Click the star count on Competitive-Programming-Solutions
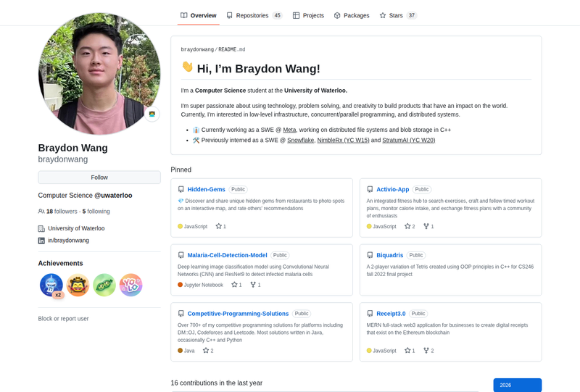This screenshot has width=580, height=392. 208,351
